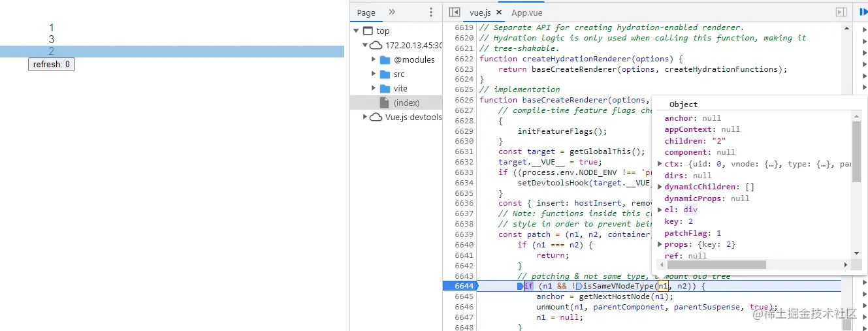
Task: Toggle the hide navigator sidebar icon
Action: pos(455,12)
